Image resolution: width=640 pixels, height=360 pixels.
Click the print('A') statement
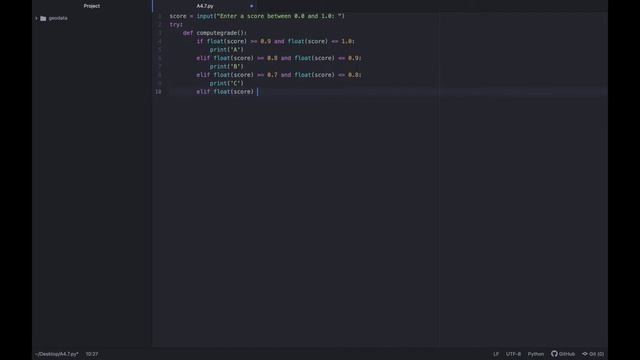click(x=227, y=50)
